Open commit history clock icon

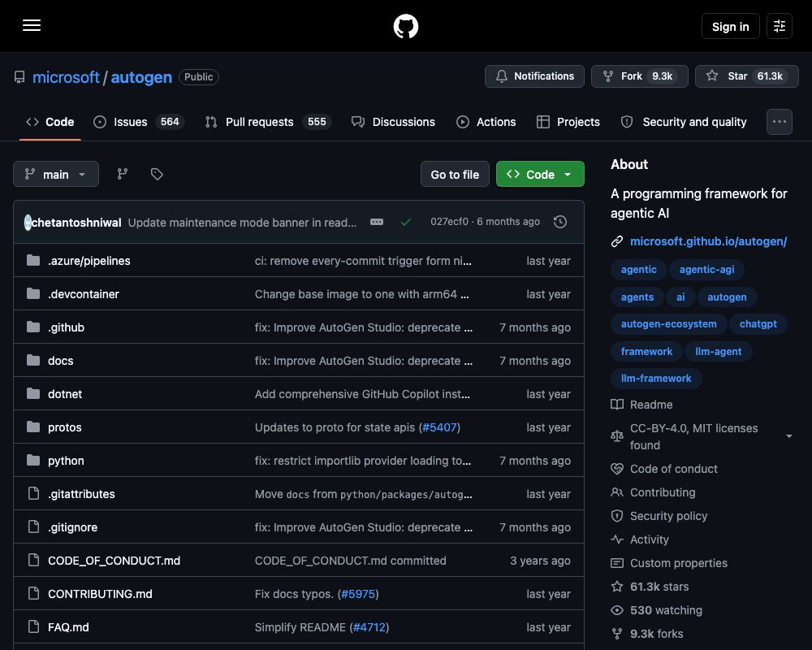tap(559, 222)
